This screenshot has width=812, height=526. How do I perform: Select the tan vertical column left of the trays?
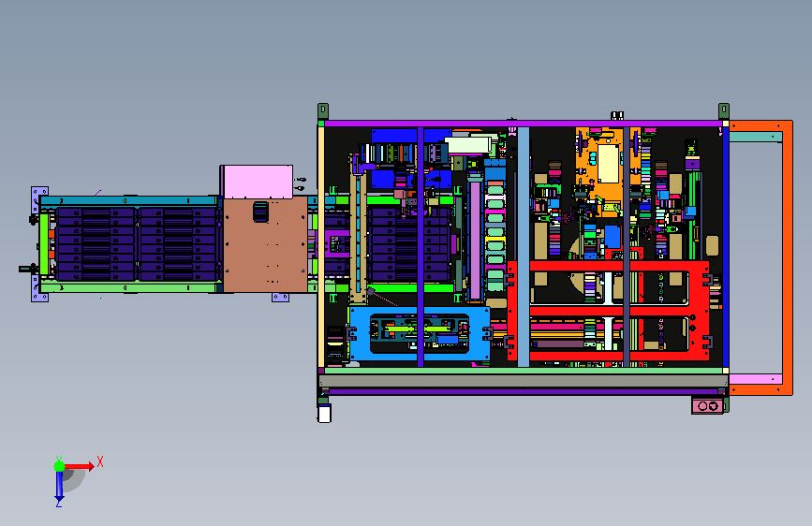click(x=358, y=240)
